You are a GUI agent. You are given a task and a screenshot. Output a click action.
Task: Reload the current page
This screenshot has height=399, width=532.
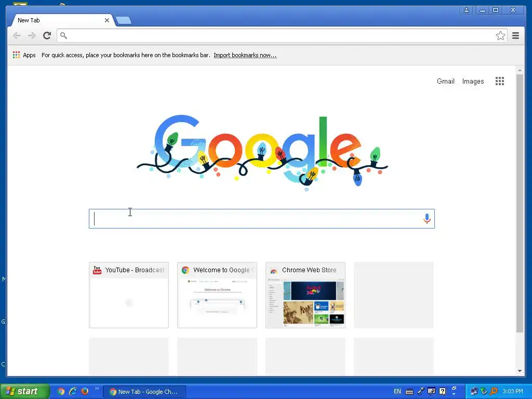pos(47,36)
